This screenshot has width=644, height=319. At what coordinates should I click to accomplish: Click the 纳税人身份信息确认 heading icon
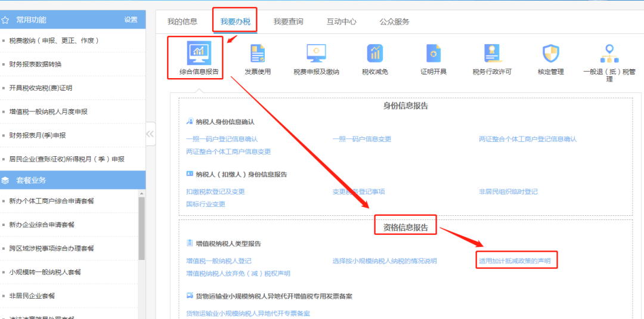pos(190,122)
